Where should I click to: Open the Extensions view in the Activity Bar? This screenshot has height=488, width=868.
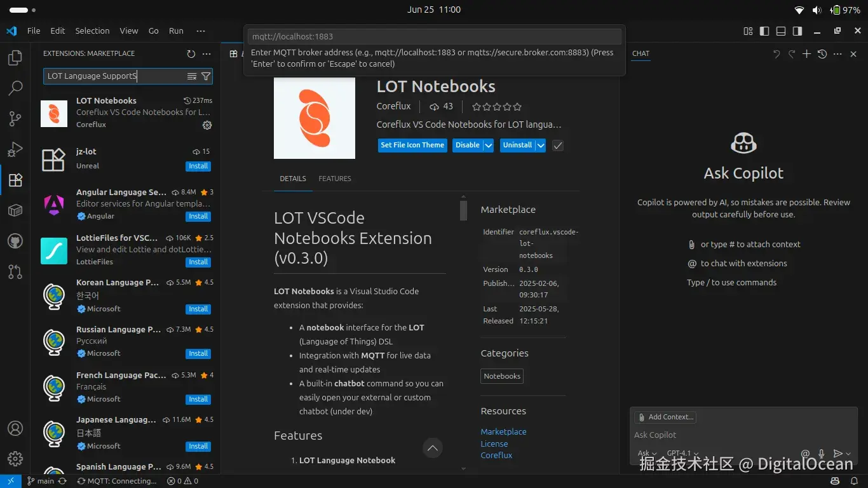[x=15, y=180]
